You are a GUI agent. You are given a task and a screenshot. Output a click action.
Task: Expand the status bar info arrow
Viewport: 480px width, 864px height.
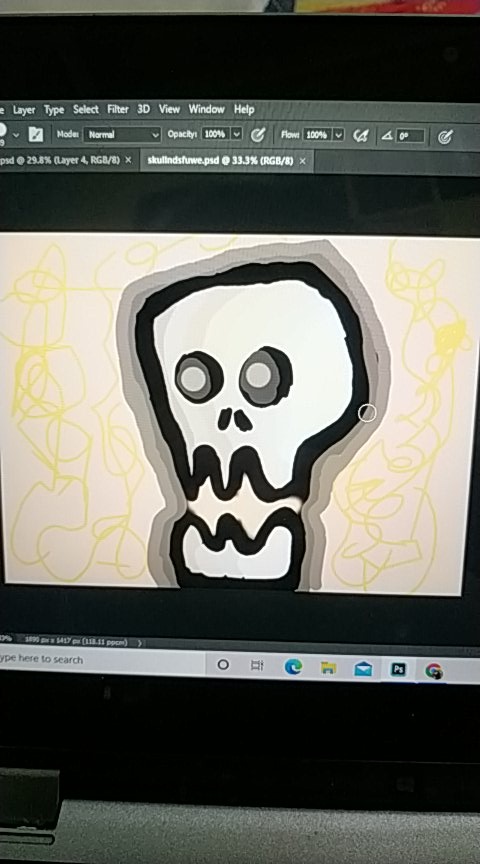tap(139, 642)
